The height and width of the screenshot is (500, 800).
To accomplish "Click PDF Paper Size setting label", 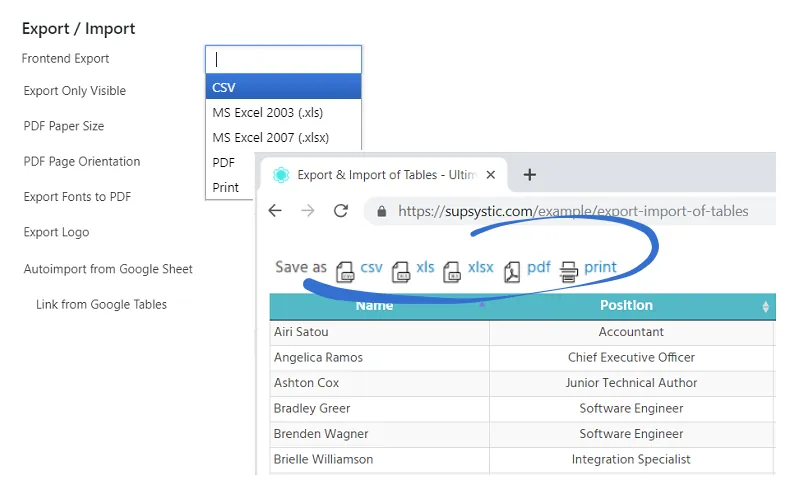I will (64, 126).
